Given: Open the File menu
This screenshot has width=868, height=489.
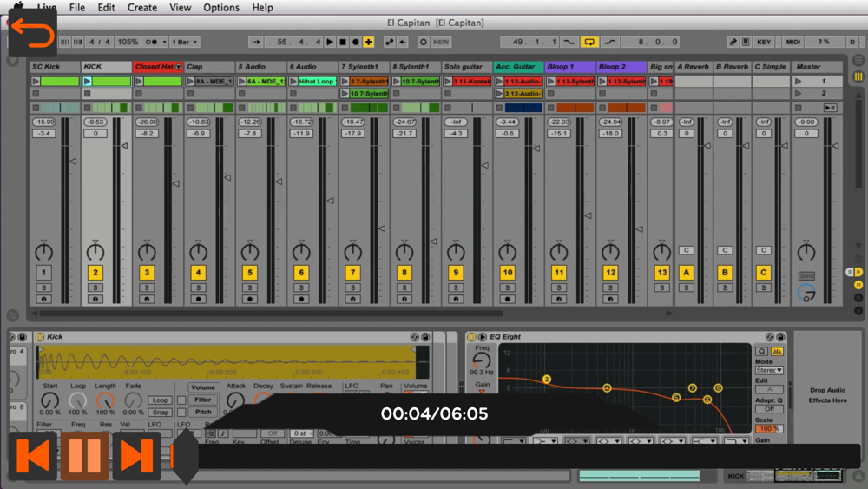Looking at the screenshot, I should 77,7.
